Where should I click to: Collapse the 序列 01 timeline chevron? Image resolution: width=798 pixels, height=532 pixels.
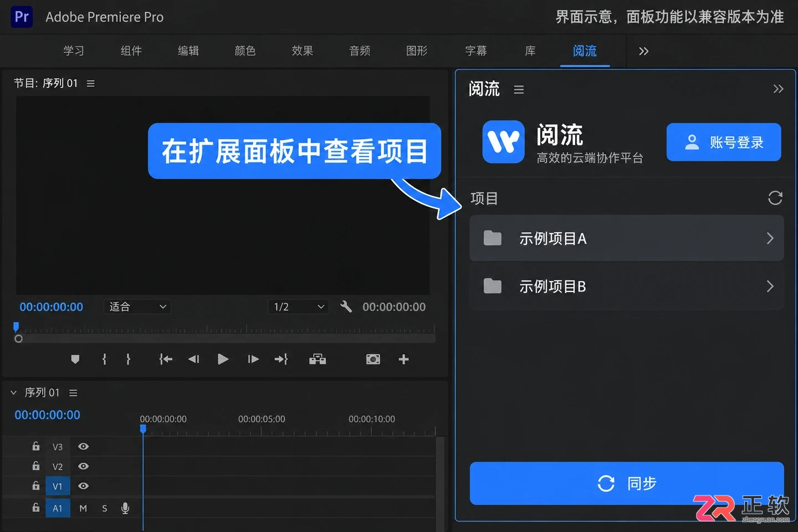pos(14,392)
